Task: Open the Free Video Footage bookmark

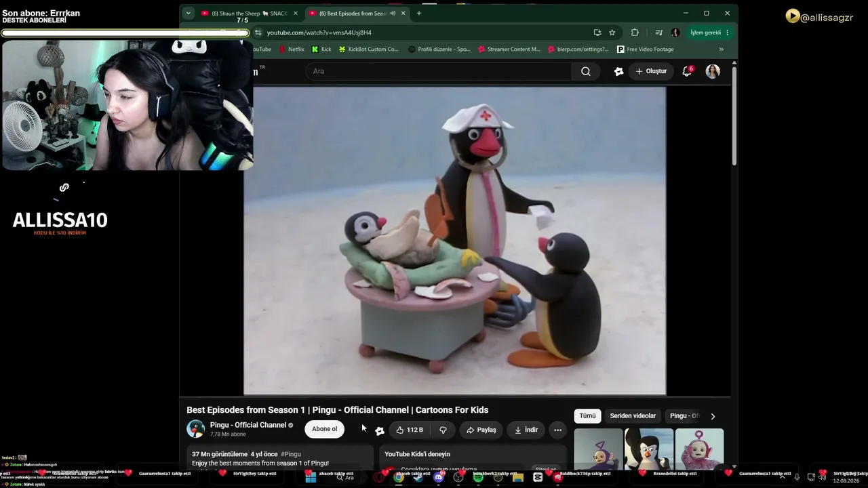Action: 646,49
